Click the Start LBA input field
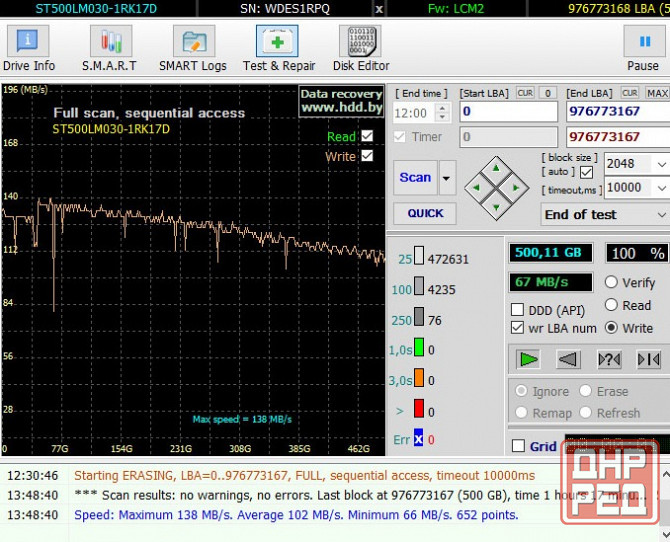 pyautogui.click(x=508, y=112)
